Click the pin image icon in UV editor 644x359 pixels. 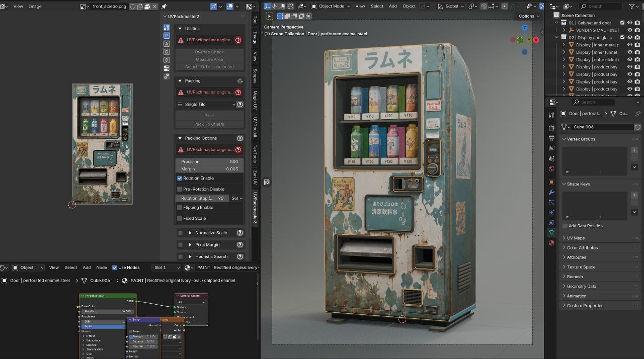click(164, 7)
